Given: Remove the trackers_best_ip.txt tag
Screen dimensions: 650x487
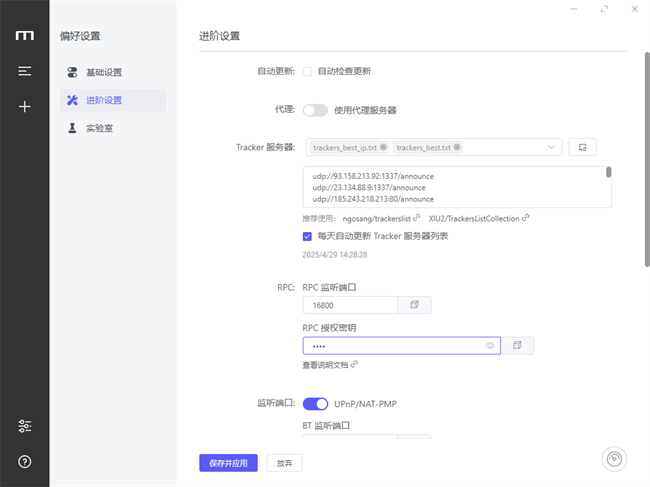Looking at the screenshot, I should click(x=383, y=147).
